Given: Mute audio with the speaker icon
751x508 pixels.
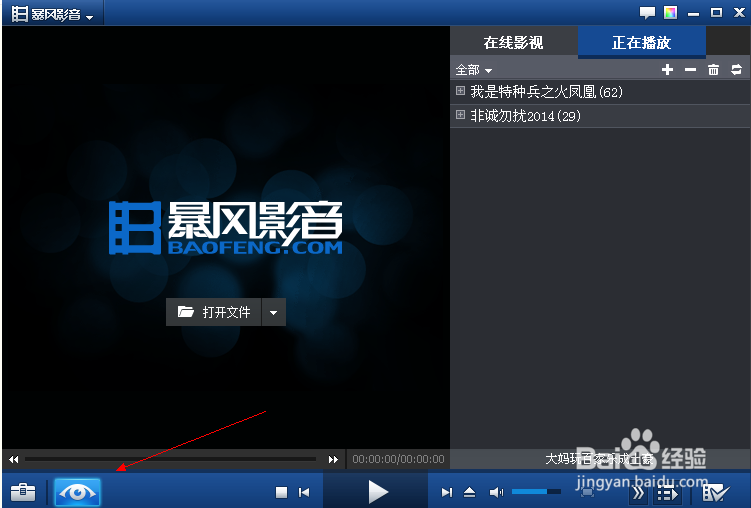Looking at the screenshot, I should pyautogui.click(x=496, y=492).
